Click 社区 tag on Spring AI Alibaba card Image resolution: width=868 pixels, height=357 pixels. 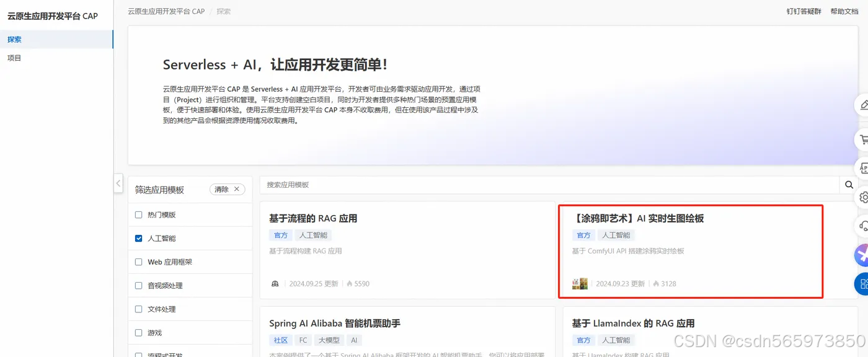(281, 340)
